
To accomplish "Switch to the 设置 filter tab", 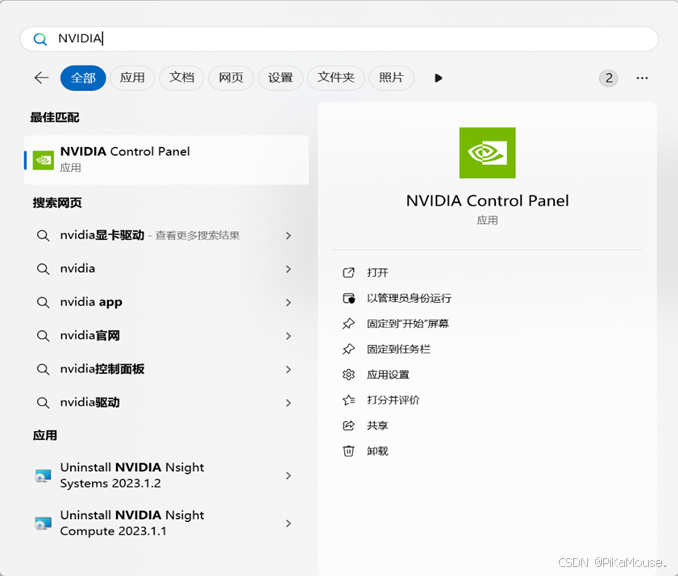I will (x=280, y=78).
